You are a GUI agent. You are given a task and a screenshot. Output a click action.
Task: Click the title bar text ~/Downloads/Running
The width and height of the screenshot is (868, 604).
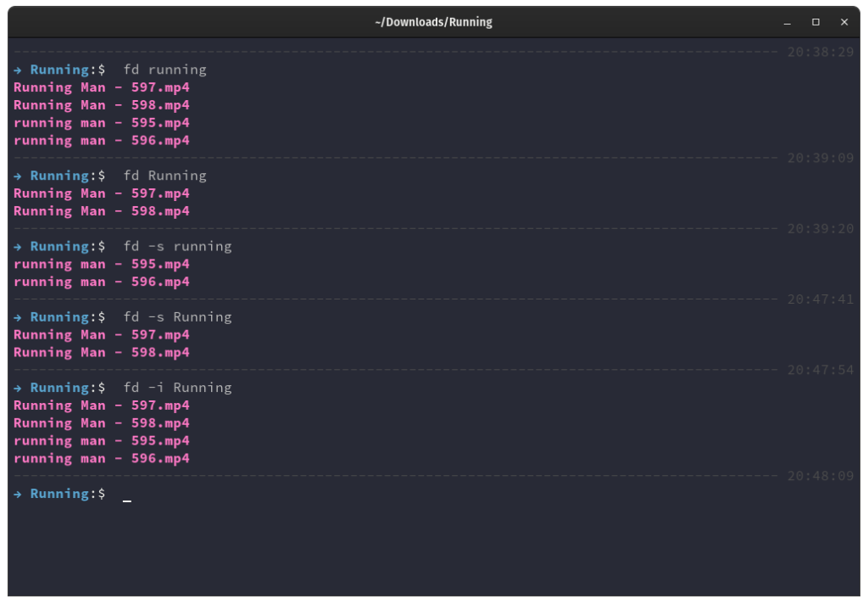[x=434, y=22]
